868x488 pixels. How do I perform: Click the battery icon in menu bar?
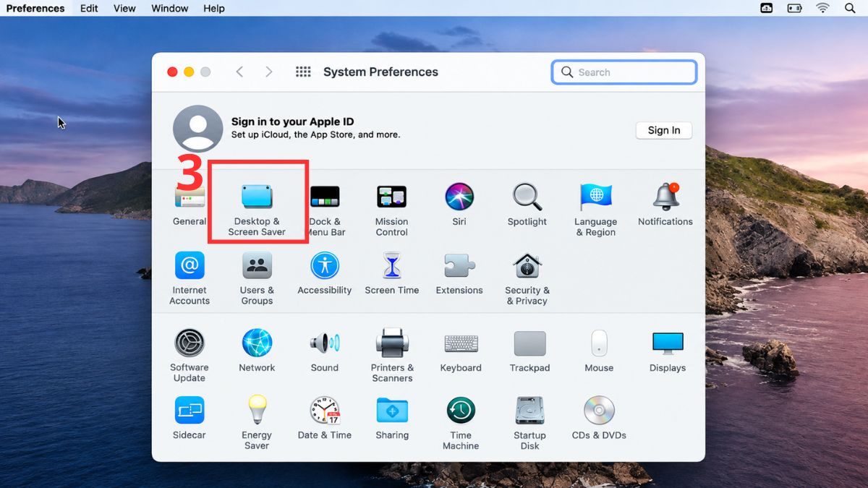795,8
